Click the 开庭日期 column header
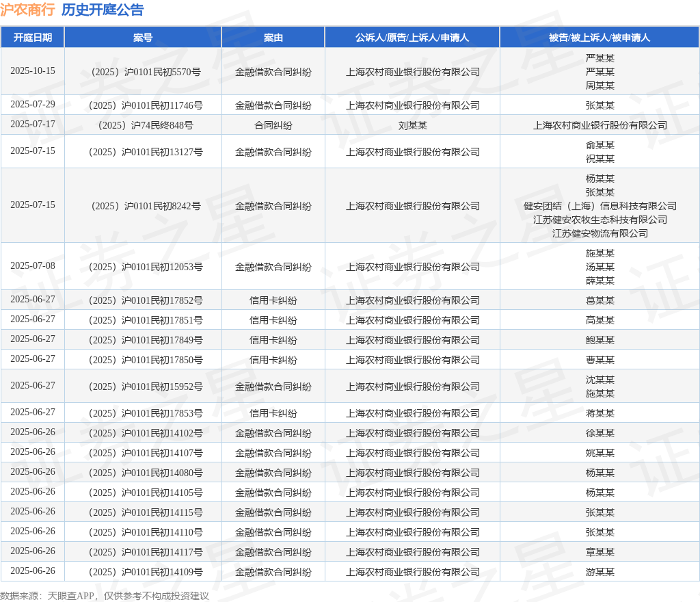Viewport: 700px width, 602px height. pyautogui.click(x=33, y=38)
